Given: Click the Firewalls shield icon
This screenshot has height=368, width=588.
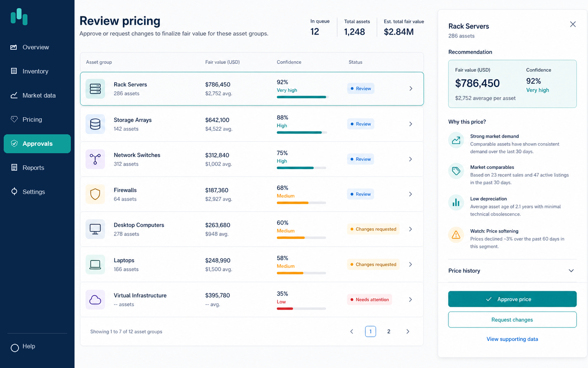Looking at the screenshot, I should tap(95, 194).
